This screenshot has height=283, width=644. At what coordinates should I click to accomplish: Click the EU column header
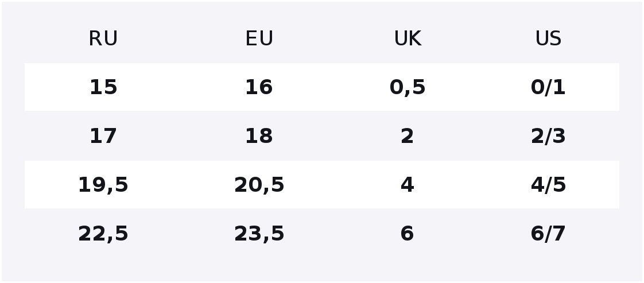pyautogui.click(x=259, y=38)
